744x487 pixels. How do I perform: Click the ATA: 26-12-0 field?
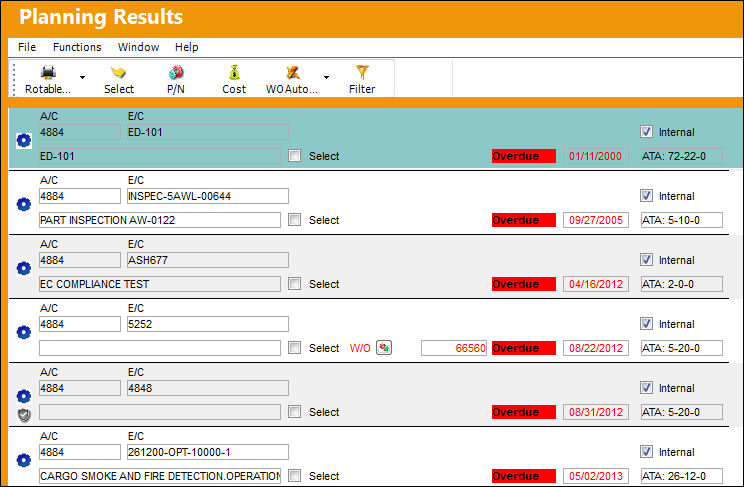682,476
